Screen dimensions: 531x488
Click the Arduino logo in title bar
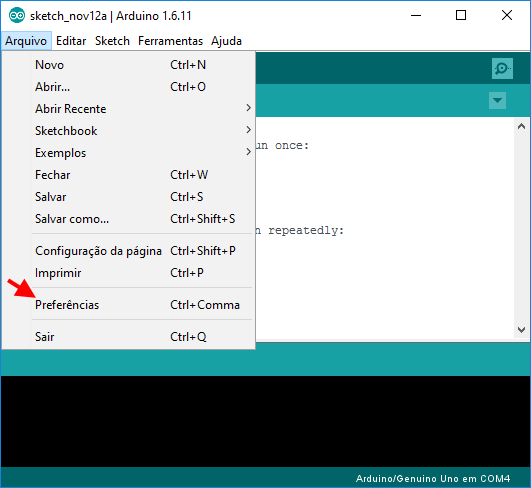(17, 16)
